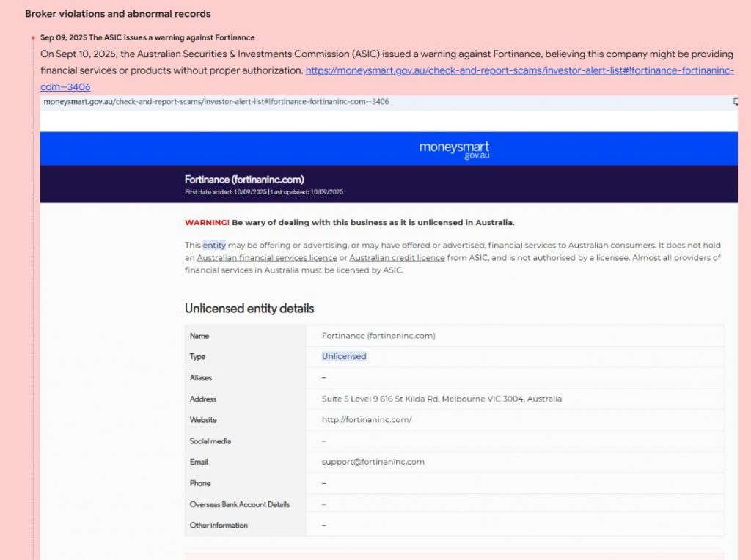Viewport: 751px width, 560px height.
Task: Open the Australian credit licence link
Action: pyautogui.click(x=397, y=258)
